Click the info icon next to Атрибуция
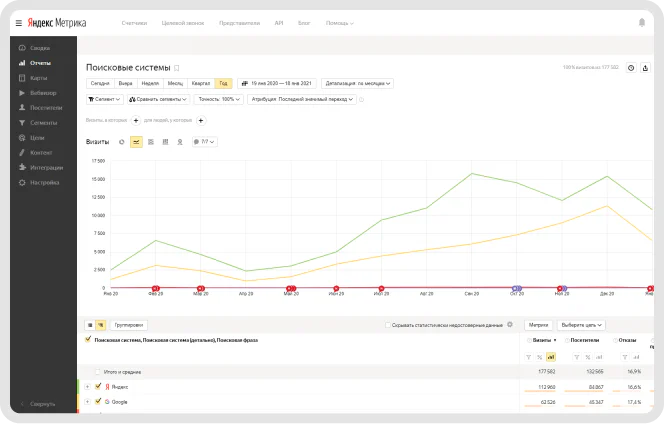Image resolution: width=664 pixels, height=424 pixels. tap(361, 100)
